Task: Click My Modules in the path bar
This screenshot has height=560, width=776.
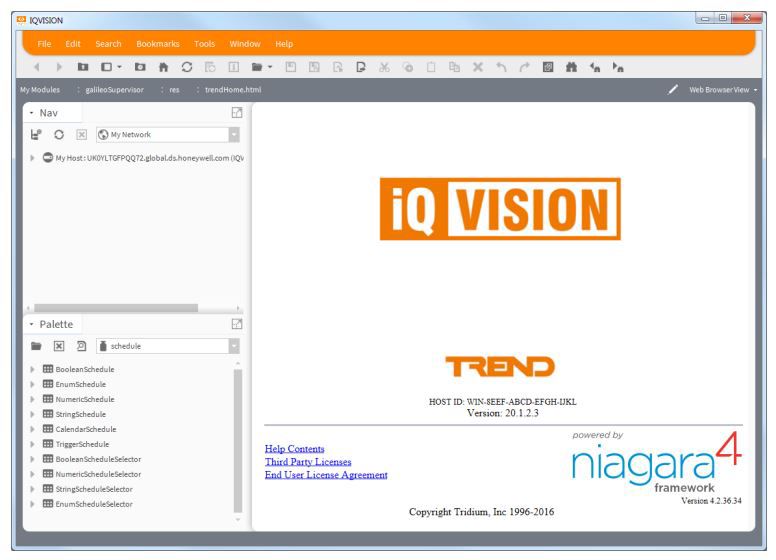Action: click(40, 90)
